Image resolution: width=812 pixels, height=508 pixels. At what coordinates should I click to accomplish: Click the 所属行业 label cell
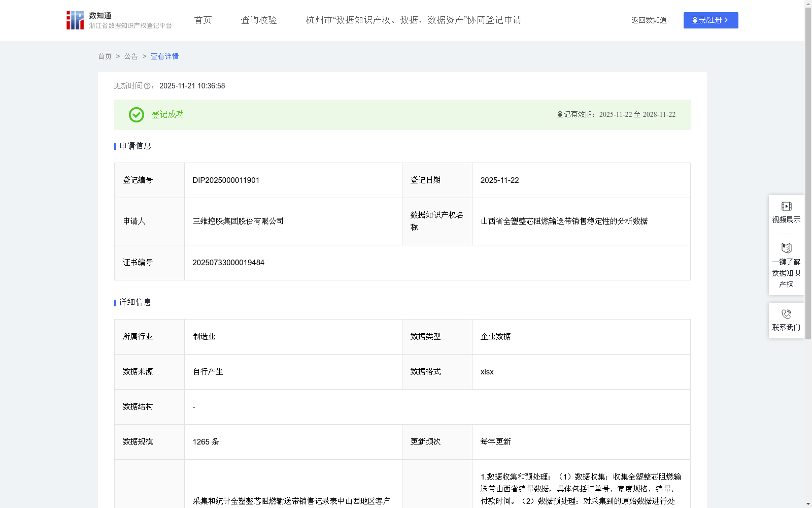click(150, 337)
